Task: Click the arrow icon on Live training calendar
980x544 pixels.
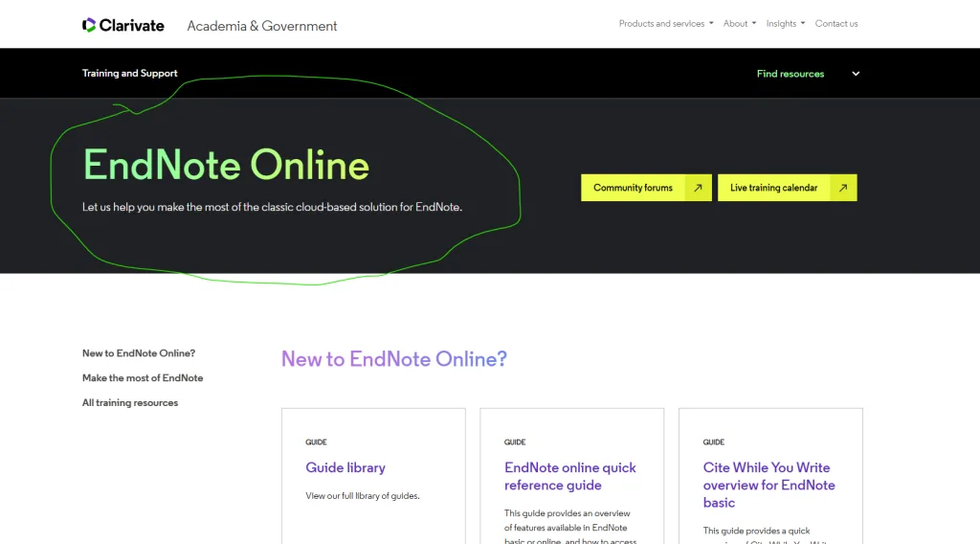Action: (842, 188)
